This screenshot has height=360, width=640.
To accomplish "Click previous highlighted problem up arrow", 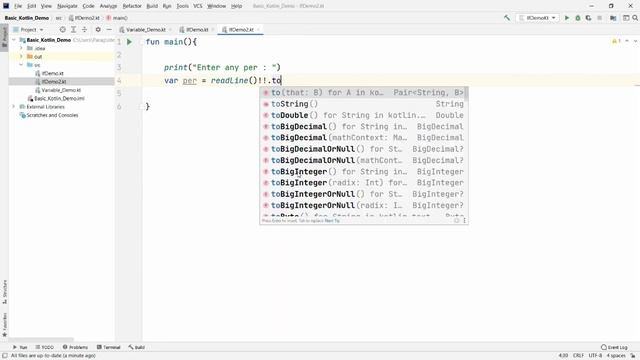I will click(x=627, y=41).
